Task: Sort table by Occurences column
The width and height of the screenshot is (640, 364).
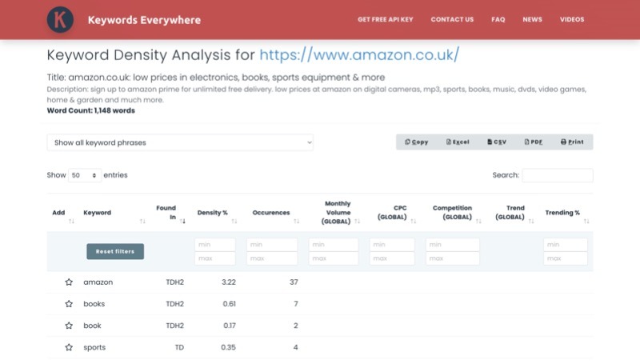Action: 296,221
